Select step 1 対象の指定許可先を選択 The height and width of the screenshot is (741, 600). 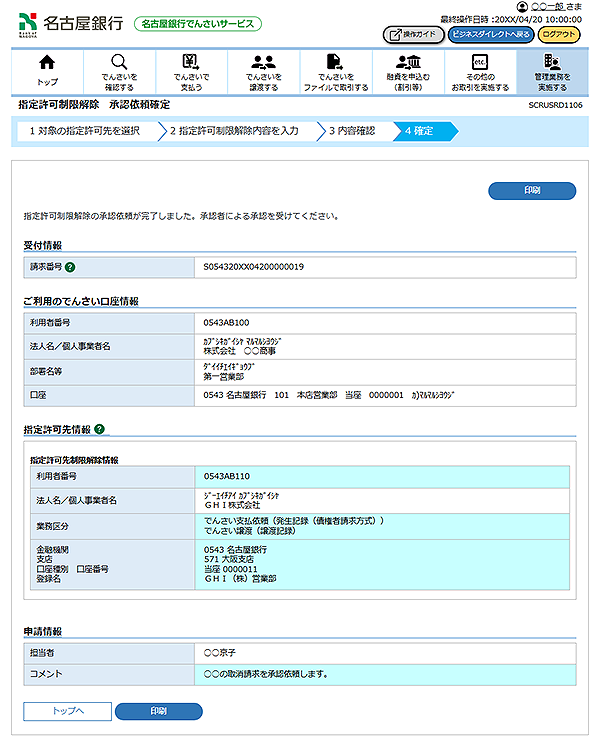tap(85, 131)
